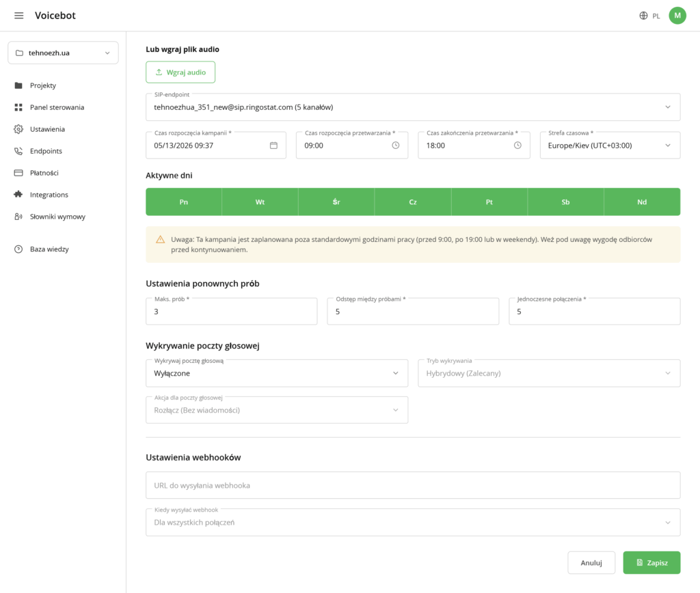Toggle Tuesday (Wt) active day

coord(260,202)
